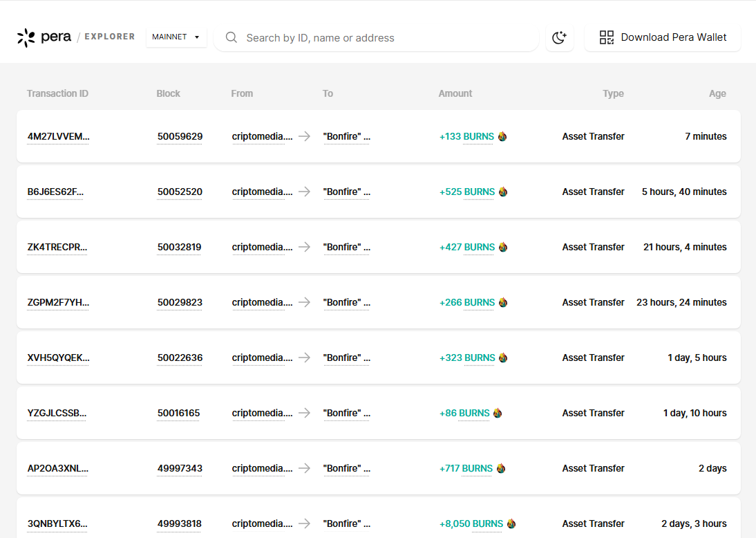Open block 50016165
This screenshot has width=756, height=538.
tap(178, 413)
